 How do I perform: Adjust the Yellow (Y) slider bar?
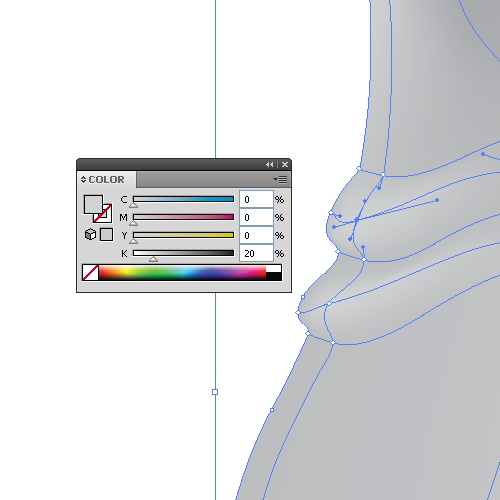183,235
